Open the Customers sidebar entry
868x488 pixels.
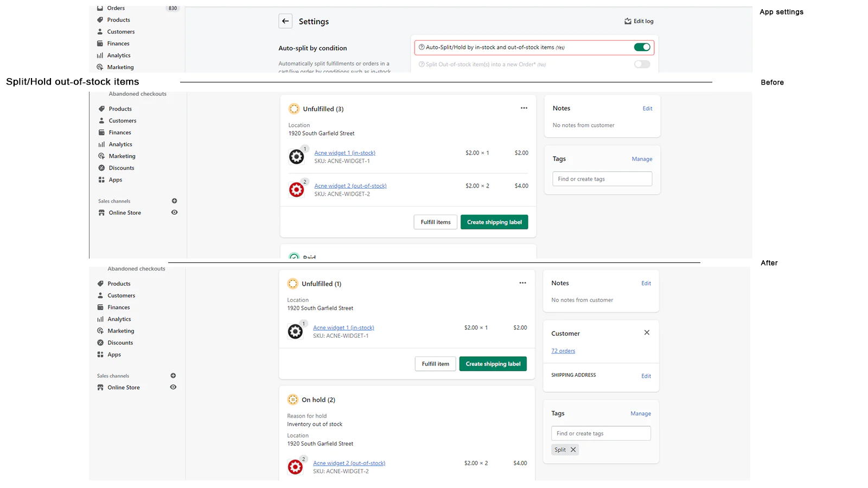pos(120,31)
